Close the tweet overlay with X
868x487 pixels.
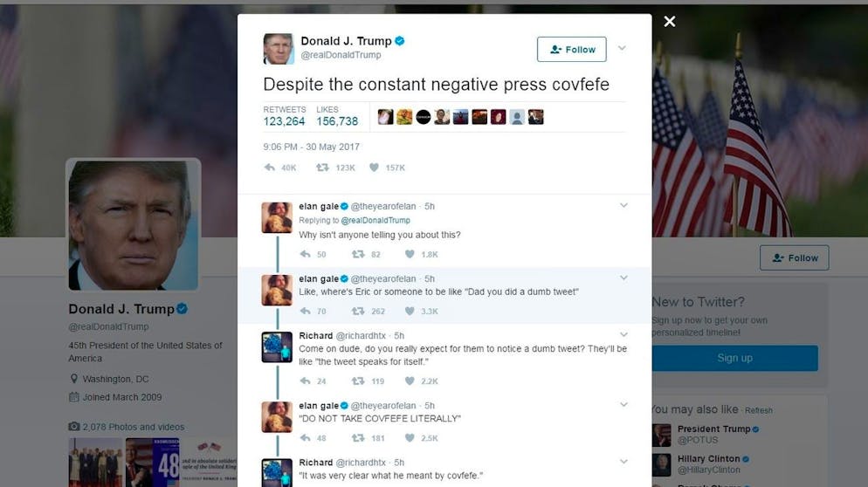pyautogui.click(x=669, y=22)
